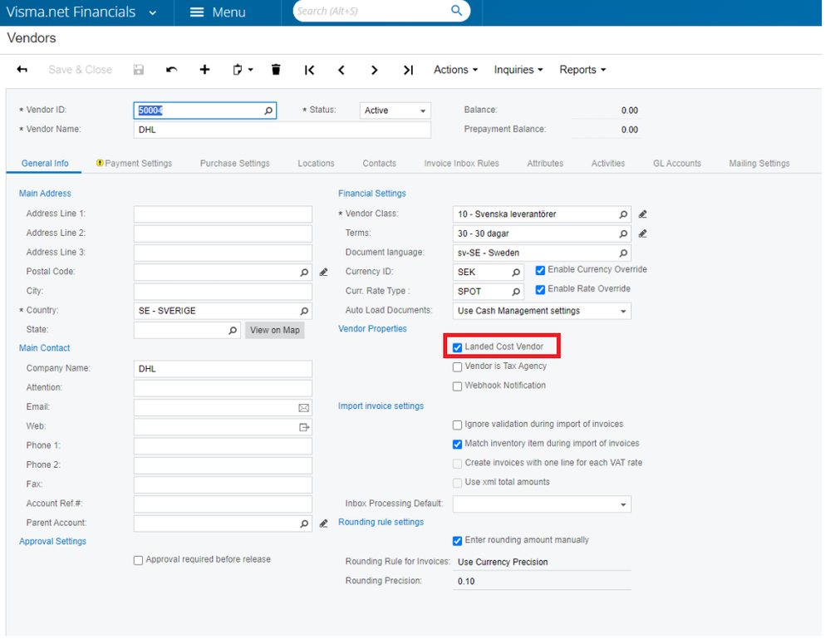Edit Vendor Class with pencil icon

[642, 214]
